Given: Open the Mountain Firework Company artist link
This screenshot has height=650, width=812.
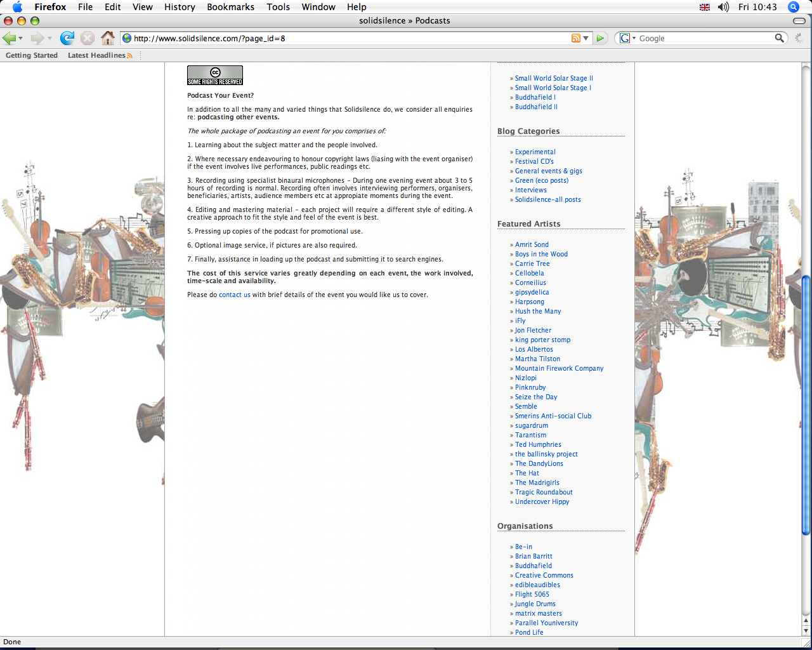Looking at the screenshot, I should pyautogui.click(x=559, y=368).
